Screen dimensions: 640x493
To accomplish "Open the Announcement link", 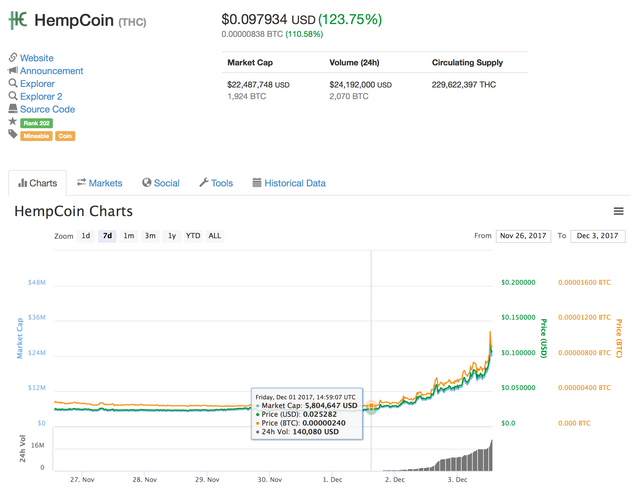I will click(x=51, y=71).
